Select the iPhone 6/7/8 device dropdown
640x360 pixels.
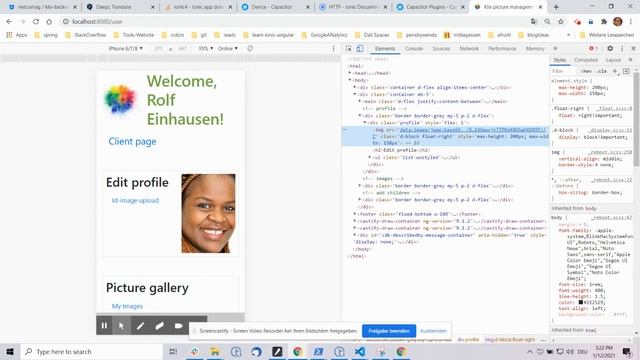tap(125, 49)
